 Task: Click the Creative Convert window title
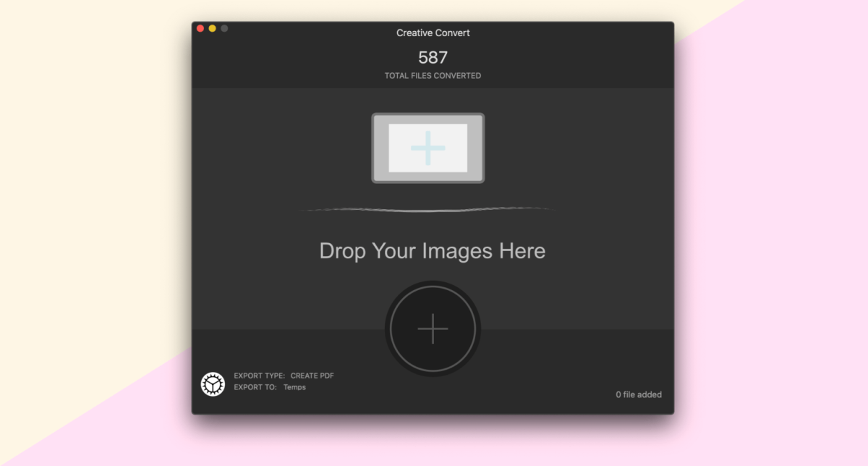433,33
